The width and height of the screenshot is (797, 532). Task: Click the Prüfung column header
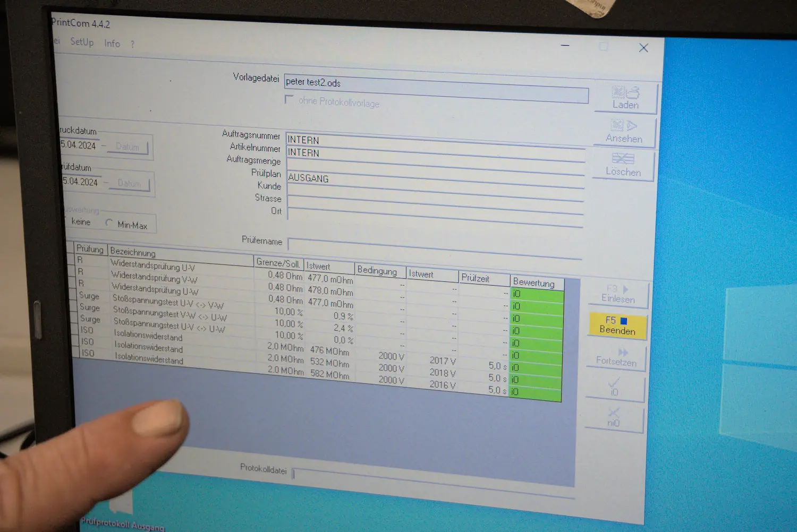[x=90, y=249]
